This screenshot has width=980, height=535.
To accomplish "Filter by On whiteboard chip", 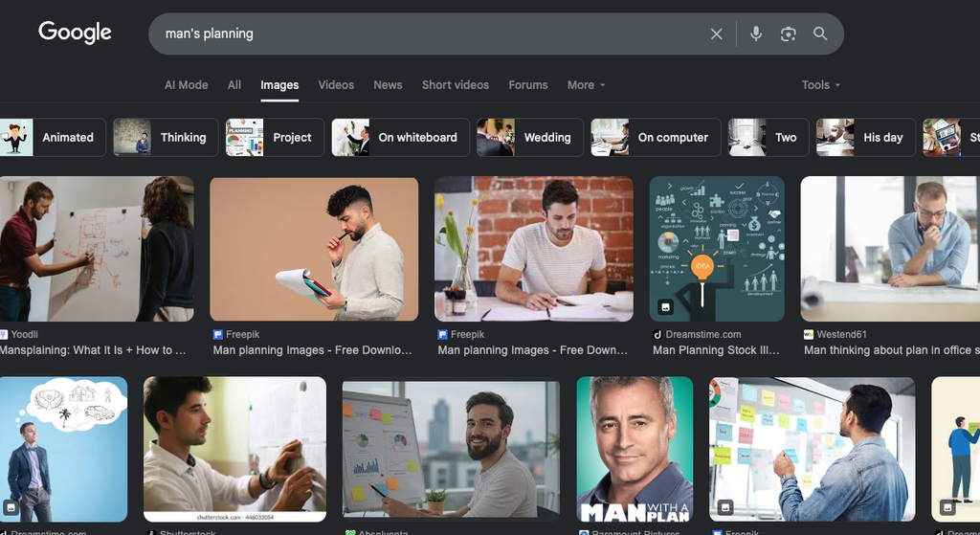I will pos(400,138).
